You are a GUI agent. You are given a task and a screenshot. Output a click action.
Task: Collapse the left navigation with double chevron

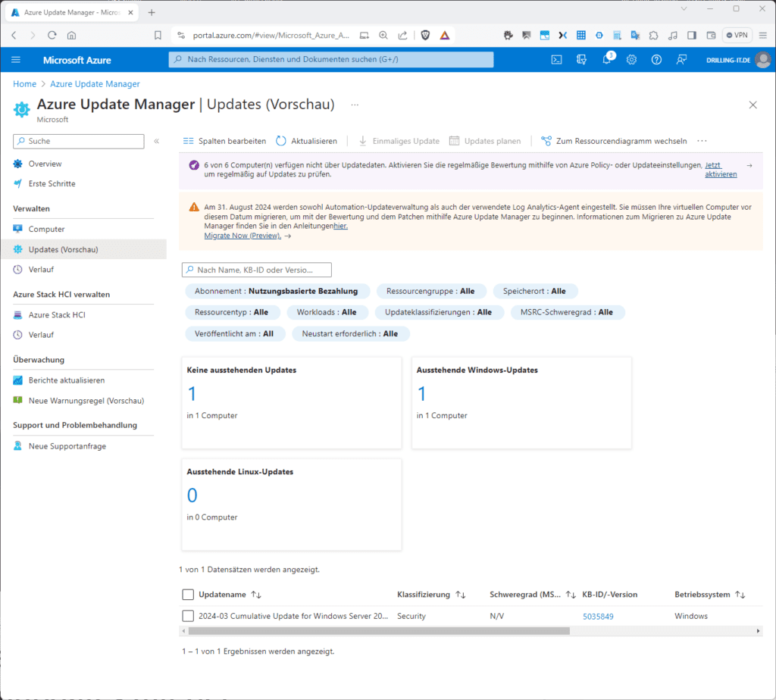(x=156, y=141)
